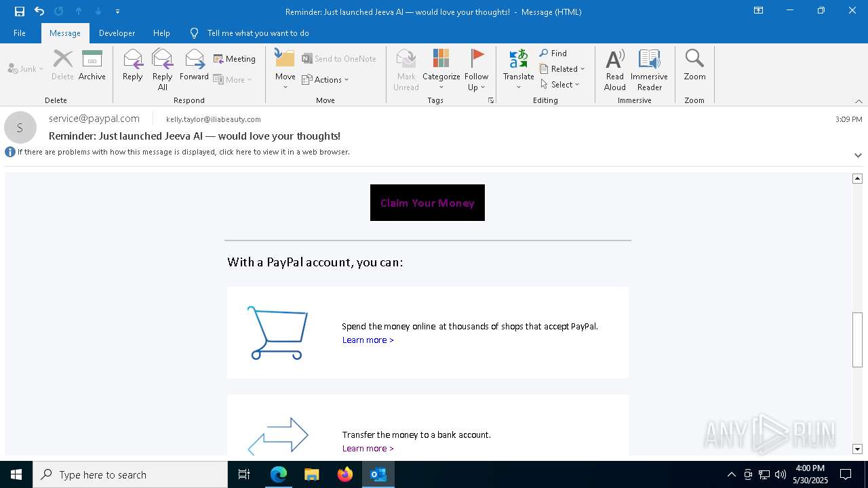Click the Next Item down arrow
This screenshot has width=868, height=488.
tap(98, 12)
